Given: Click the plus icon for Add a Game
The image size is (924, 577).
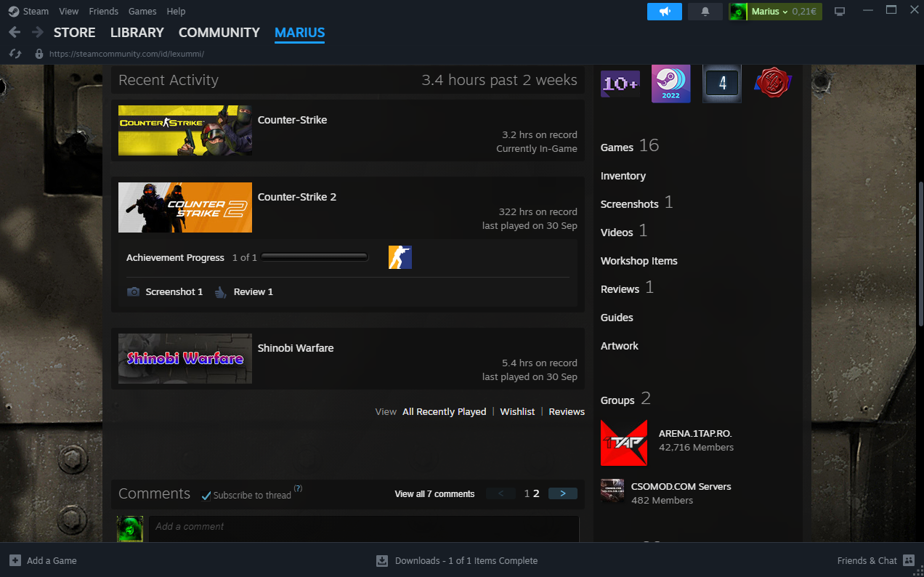Looking at the screenshot, I should click(x=15, y=560).
